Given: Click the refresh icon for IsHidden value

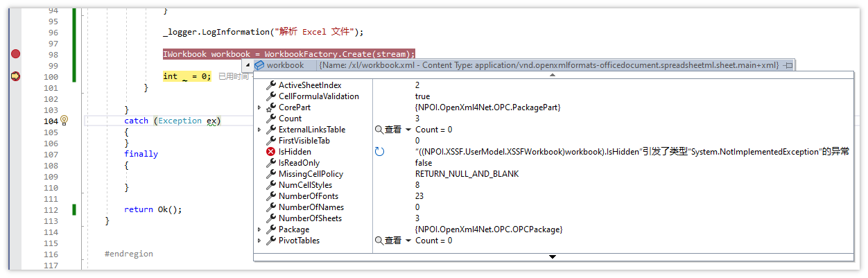Looking at the screenshot, I should (x=379, y=152).
